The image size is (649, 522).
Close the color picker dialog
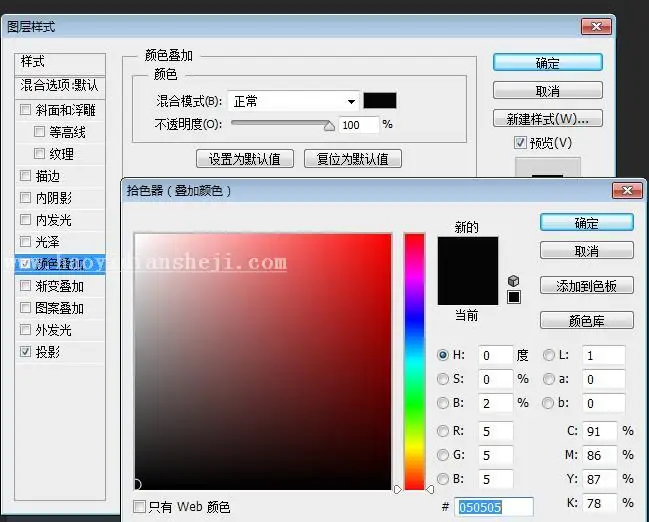coord(627,190)
